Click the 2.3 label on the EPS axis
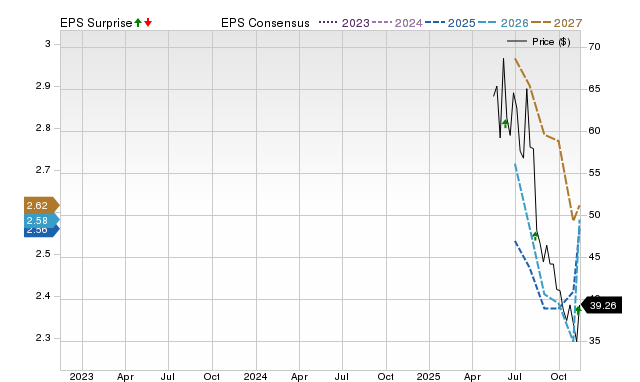This screenshot has width=640, height=382. [x=43, y=338]
